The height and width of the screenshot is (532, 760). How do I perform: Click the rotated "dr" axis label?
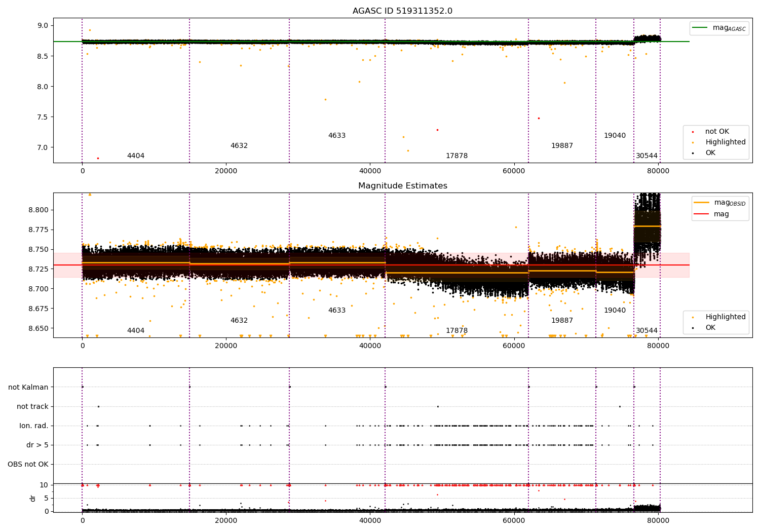coord(33,498)
